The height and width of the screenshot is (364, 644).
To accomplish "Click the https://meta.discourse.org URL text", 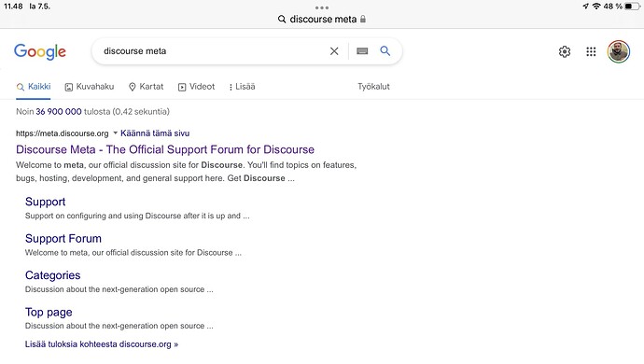I will (x=62, y=133).
